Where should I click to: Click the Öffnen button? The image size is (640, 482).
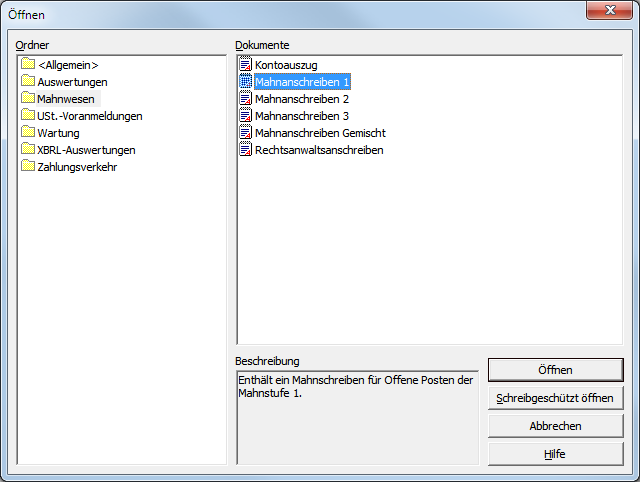[556, 370]
